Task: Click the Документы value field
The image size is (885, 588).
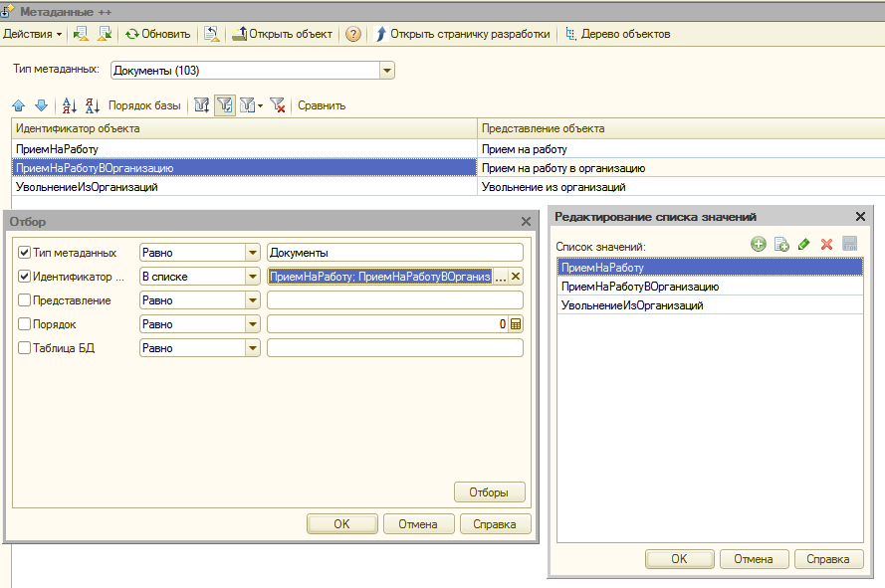Action: click(395, 253)
